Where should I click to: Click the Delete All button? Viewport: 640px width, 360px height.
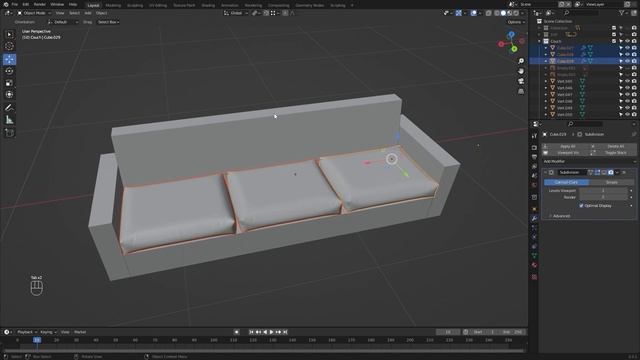pyautogui.click(x=613, y=146)
